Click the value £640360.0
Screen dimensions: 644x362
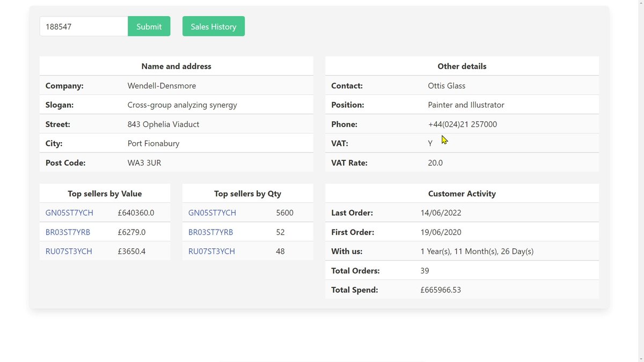click(136, 213)
